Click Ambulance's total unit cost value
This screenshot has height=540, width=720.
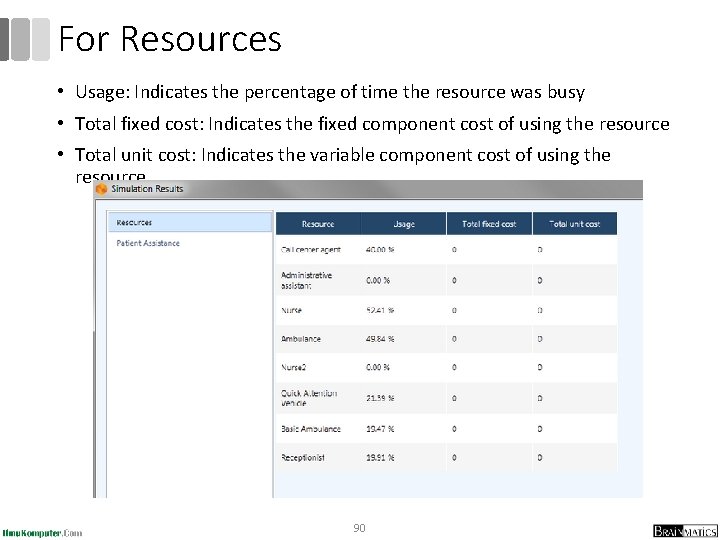540,339
